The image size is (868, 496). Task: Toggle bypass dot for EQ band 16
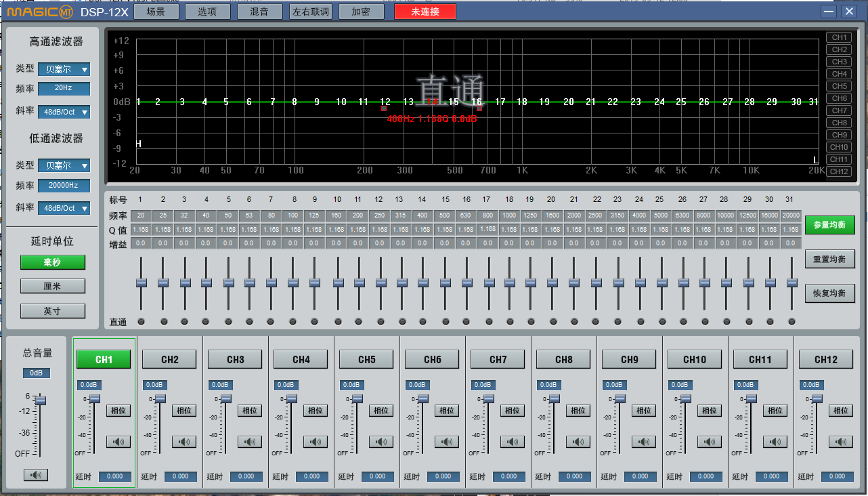(x=466, y=321)
